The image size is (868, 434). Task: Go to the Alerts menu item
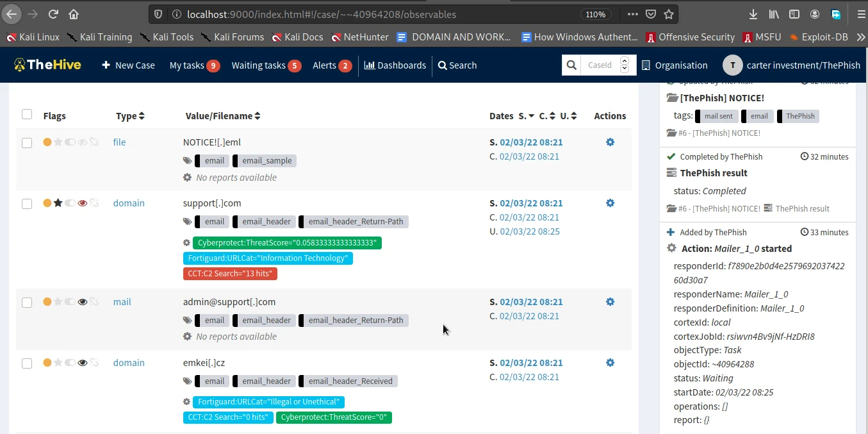tap(331, 65)
